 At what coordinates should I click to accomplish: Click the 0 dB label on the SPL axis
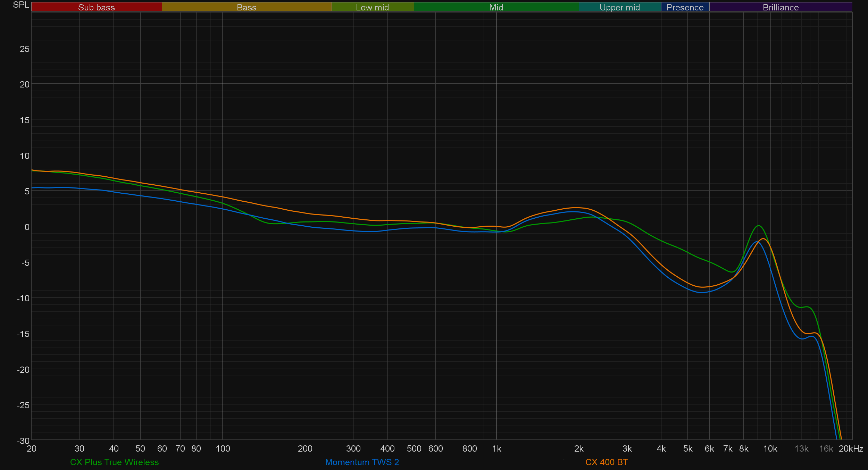pos(27,227)
